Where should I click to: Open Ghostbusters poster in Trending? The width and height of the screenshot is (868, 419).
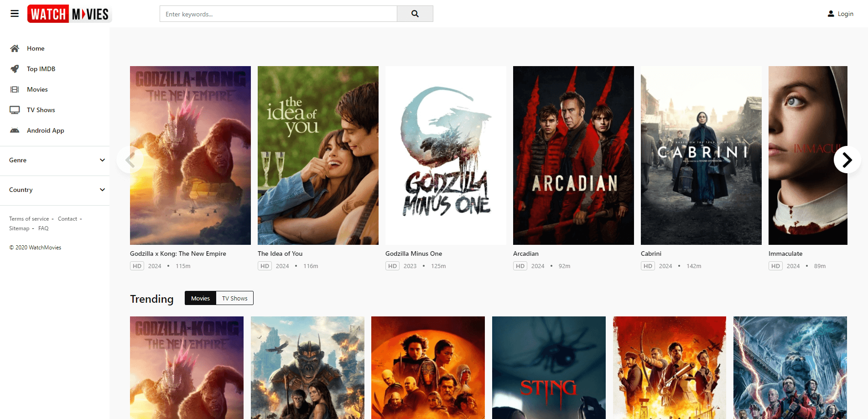point(790,367)
